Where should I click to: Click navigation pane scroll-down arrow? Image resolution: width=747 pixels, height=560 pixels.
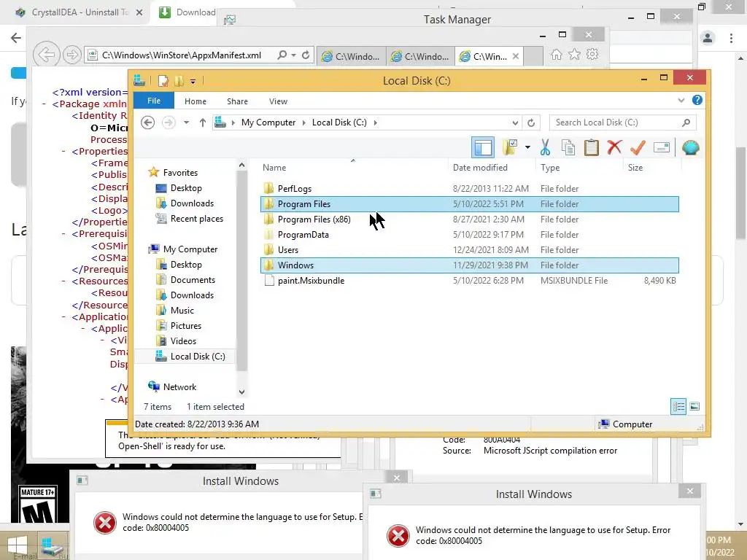pyautogui.click(x=242, y=392)
